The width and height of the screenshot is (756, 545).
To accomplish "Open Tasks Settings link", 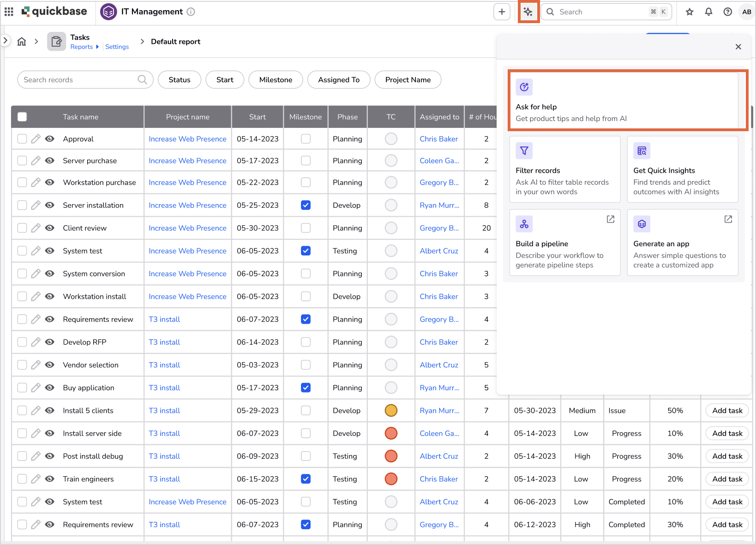I will (x=117, y=47).
